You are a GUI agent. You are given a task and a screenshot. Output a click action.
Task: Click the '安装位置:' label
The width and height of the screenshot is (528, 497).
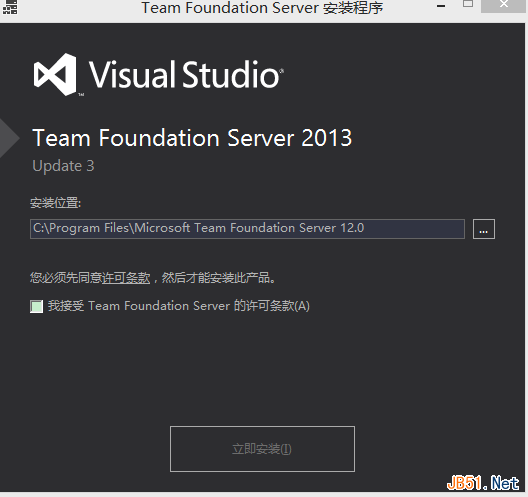(56, 203)
